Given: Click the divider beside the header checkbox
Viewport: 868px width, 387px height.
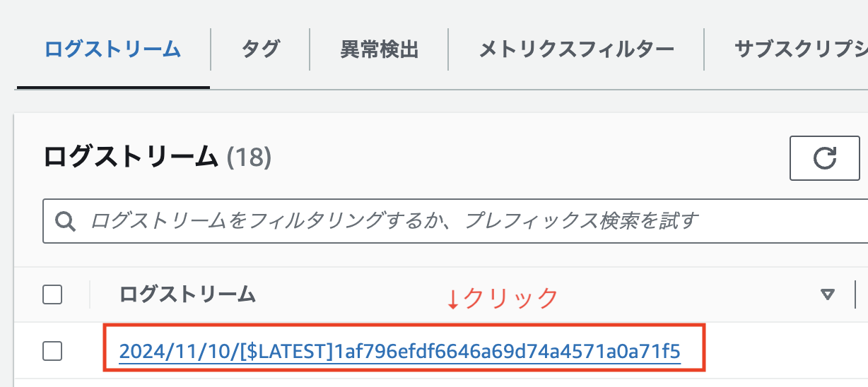Looking at the screenshot, I should pos(90,294).
